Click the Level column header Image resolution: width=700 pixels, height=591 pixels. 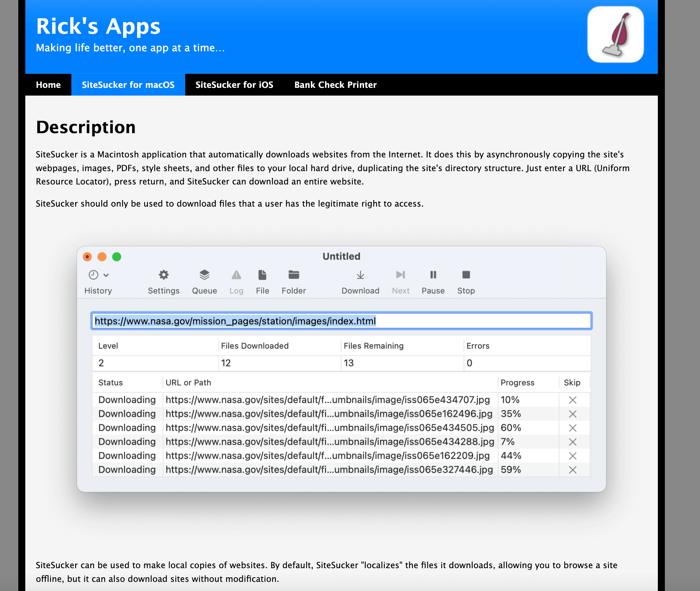(108, 346)
